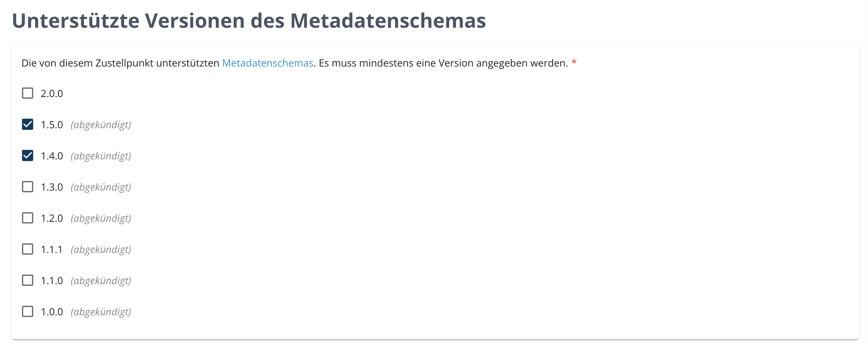Open the Metadatenschemas link
This screenshot has width=868, height=350.
268,63
